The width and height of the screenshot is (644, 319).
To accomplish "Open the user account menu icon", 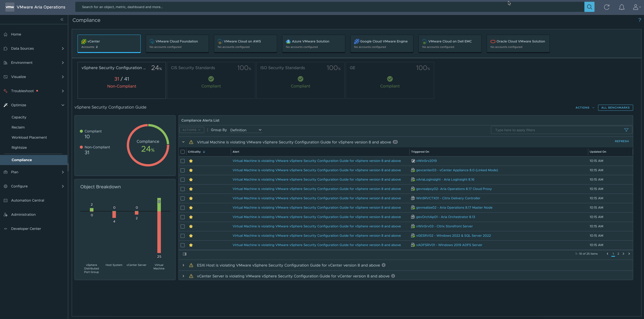I will (x=637, y=7).
